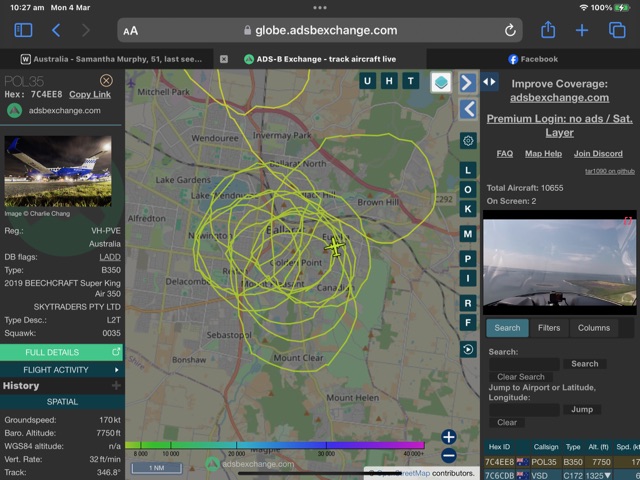
Task: Expand the sidebar with right arrow
Action: point(467,82)
